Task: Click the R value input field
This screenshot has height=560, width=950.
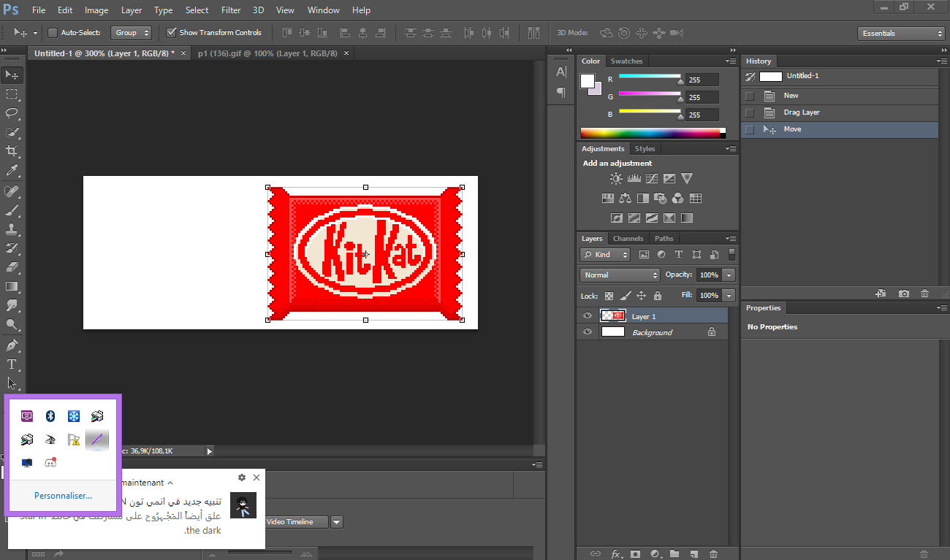Action: coord(702,80)
